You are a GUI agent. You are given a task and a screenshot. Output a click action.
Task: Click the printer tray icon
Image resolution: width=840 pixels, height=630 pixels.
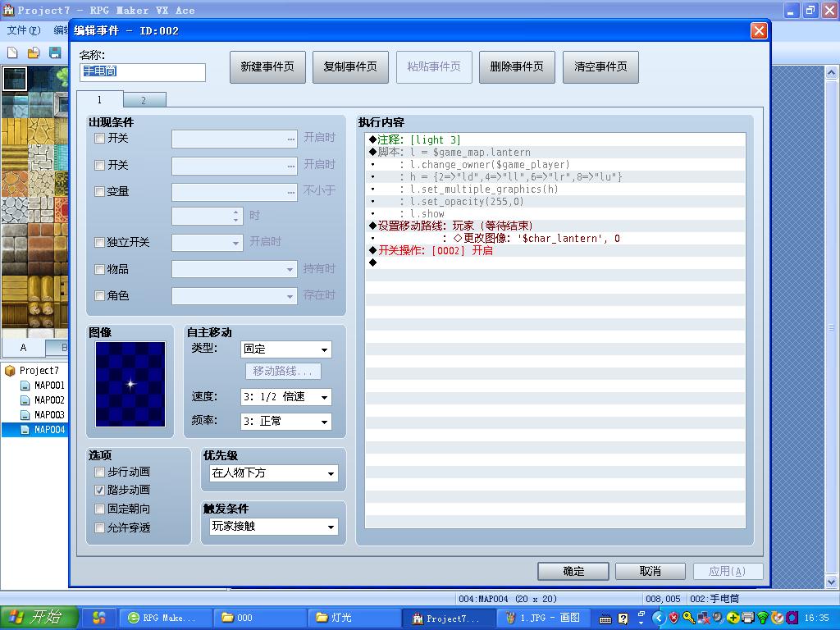[748, 619]
